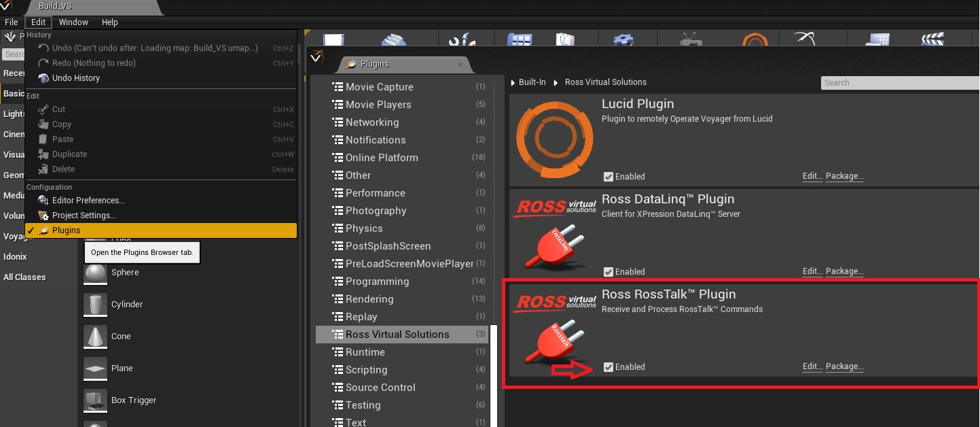The image size is (980, 427).
Task: Click the Ross RossTalk plug thumbnail
Action: point(553,330)
